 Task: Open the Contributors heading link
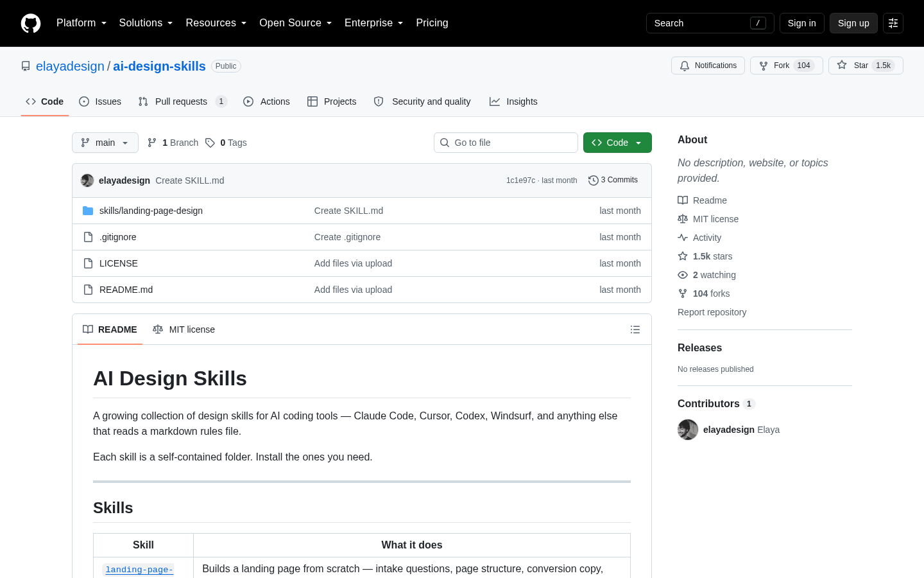point(716,403)
